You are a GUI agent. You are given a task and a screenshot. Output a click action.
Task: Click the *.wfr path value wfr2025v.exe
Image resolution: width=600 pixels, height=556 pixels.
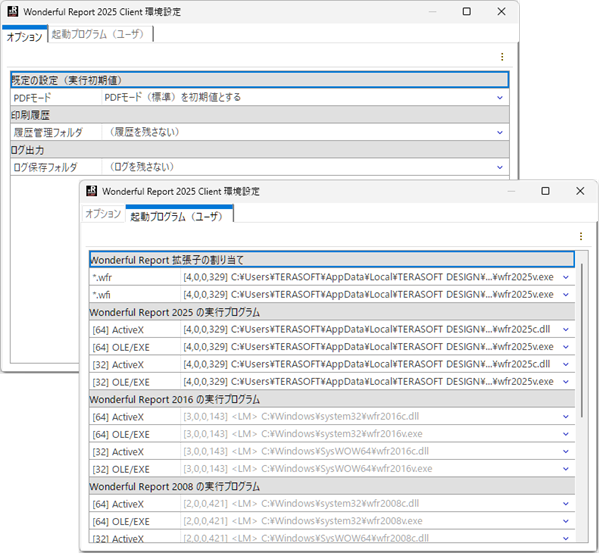(368, 277)
